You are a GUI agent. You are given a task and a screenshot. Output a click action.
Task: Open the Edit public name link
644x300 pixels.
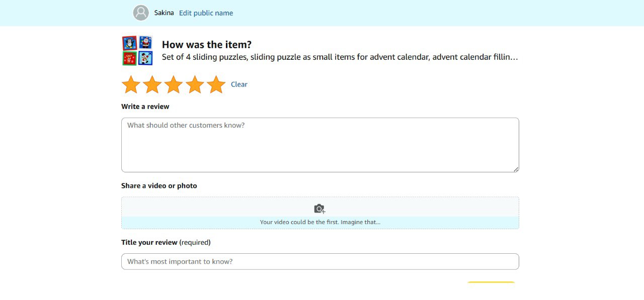[x=206, y=13]
